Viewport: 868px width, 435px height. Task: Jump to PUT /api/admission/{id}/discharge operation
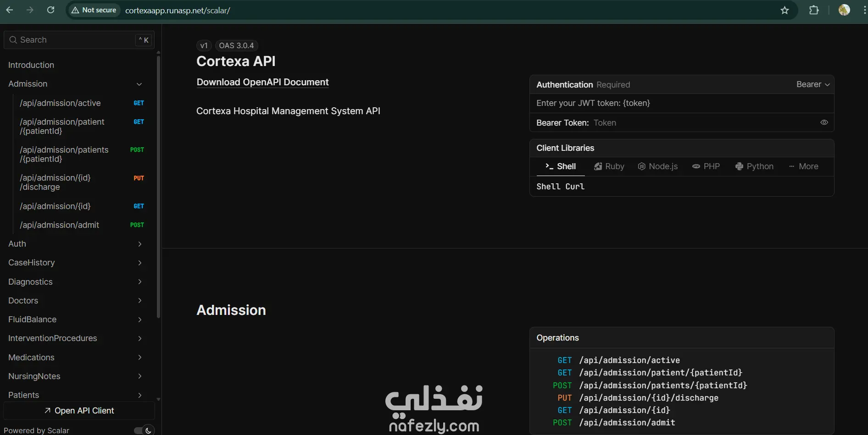(x=638, y=398)
